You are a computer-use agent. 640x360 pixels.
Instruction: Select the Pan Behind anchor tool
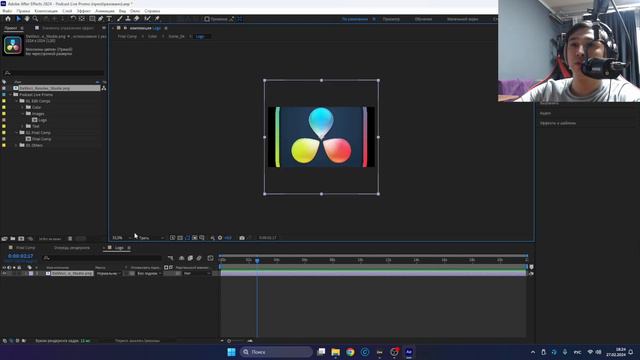coord(82,19)
